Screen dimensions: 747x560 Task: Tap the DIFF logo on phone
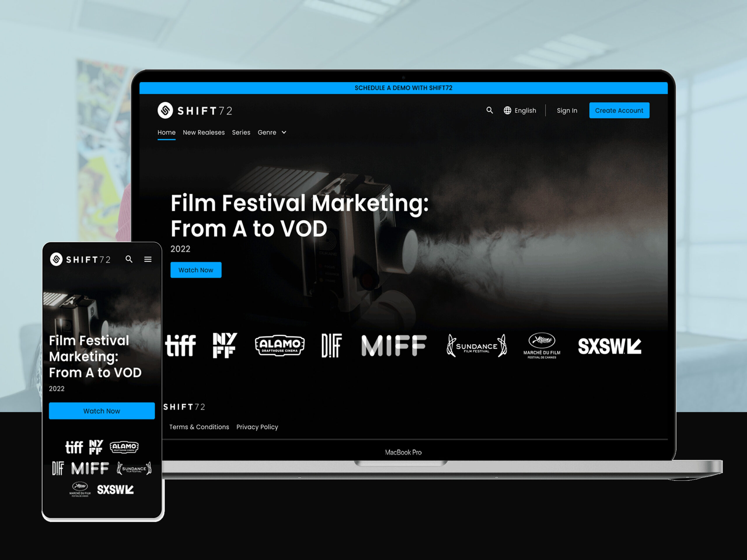pyautogui.click(x=58, y=468)
